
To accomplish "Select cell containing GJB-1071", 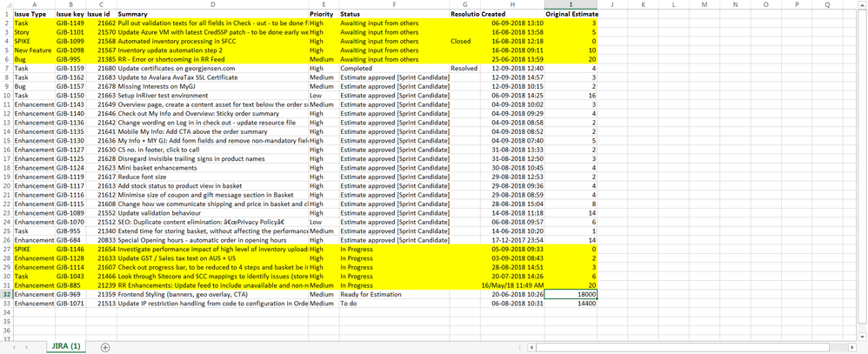I will click(70, 304).
